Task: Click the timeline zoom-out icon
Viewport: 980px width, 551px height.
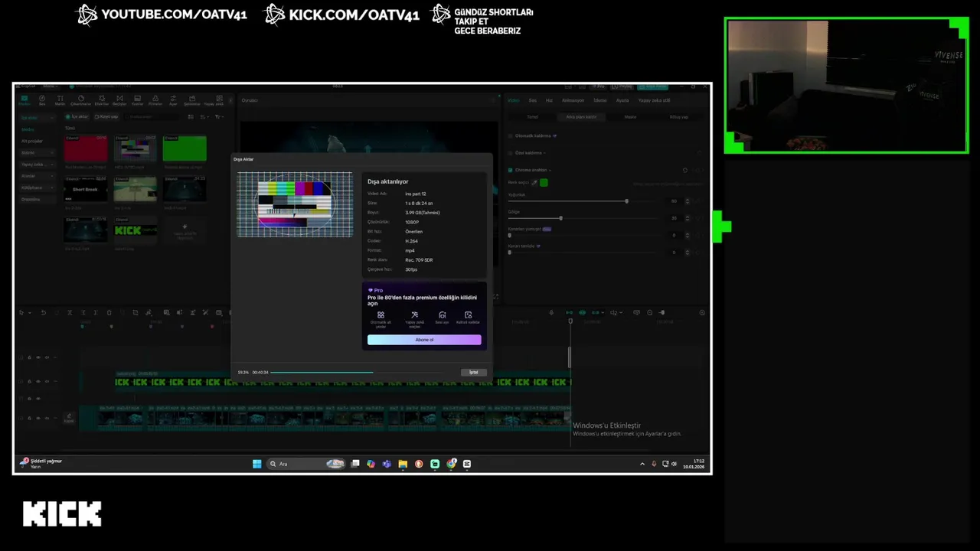Action: [x=650, y=312]
